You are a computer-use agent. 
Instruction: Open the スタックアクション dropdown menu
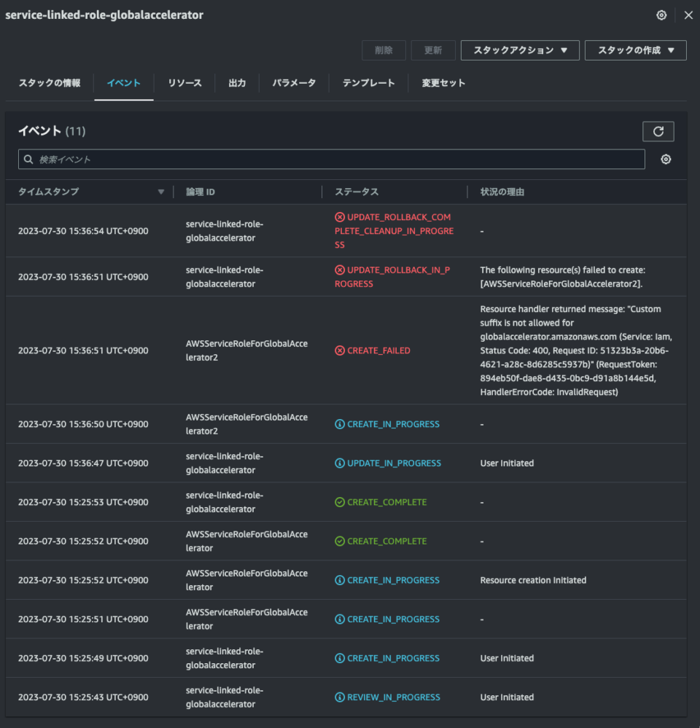[x=520, y=50]
